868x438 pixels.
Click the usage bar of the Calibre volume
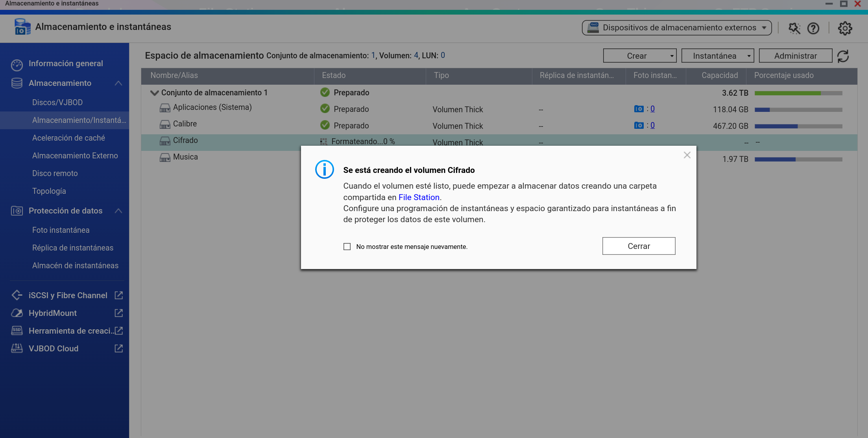[798, 126]
